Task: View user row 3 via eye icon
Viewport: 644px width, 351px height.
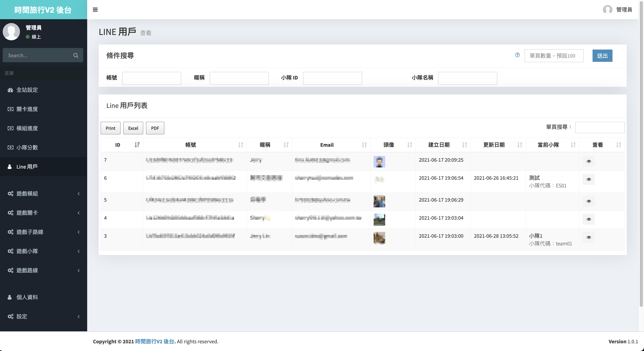Action: coord(589,237)
